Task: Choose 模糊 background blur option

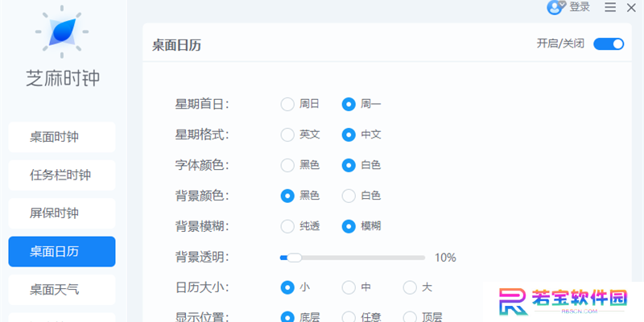Action: [x=349, y=226]
